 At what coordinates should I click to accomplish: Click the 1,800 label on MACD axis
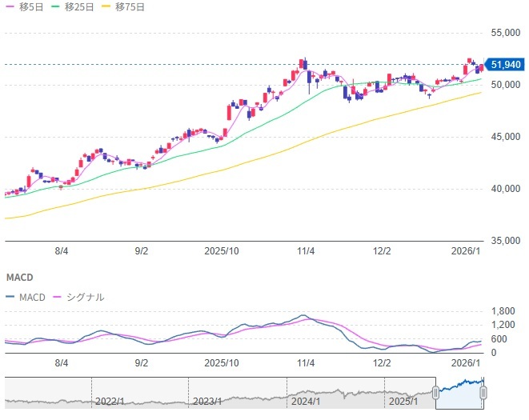[x=503, y=311]
